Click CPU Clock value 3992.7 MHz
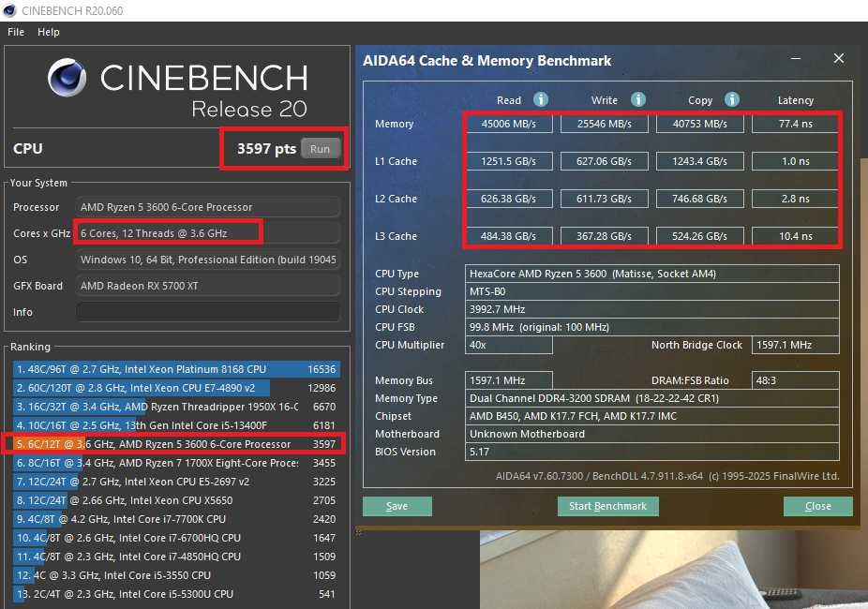868x609 pixels. (652, 309)
